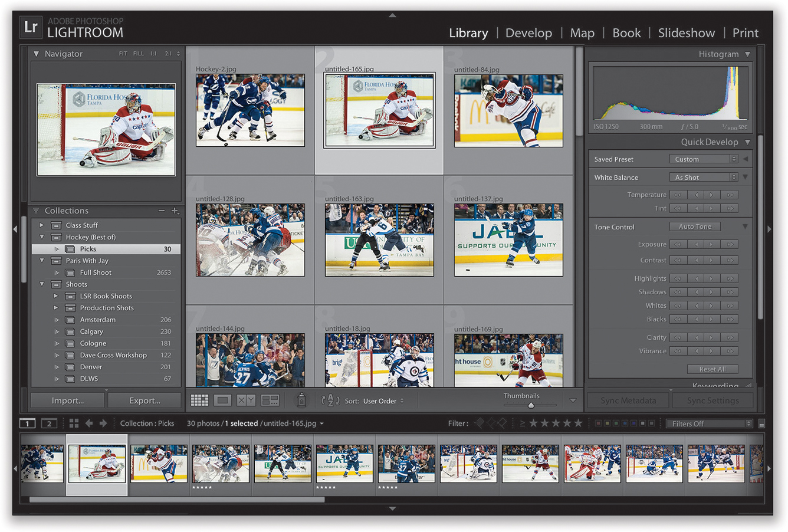
Task: Click the Sync Settings button
Action: click(713, 400)
